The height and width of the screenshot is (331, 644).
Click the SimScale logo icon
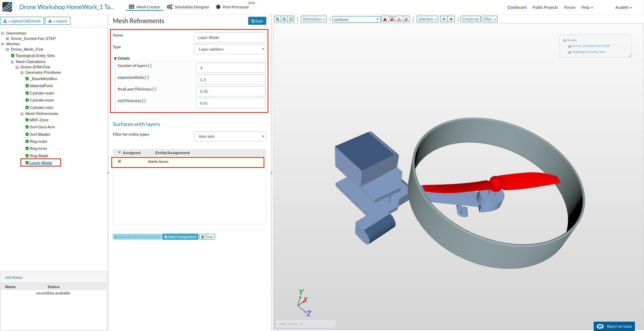pyautogui.click(x=7, y=7)
